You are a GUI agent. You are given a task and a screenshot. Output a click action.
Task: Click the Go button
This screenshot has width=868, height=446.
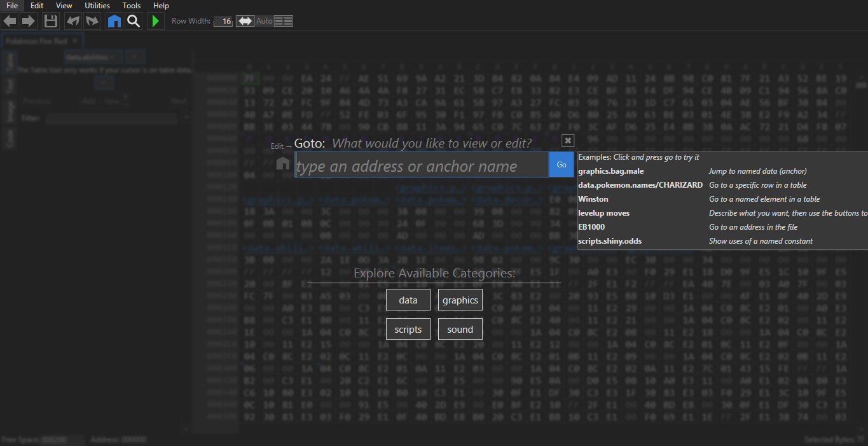point(560,164)
